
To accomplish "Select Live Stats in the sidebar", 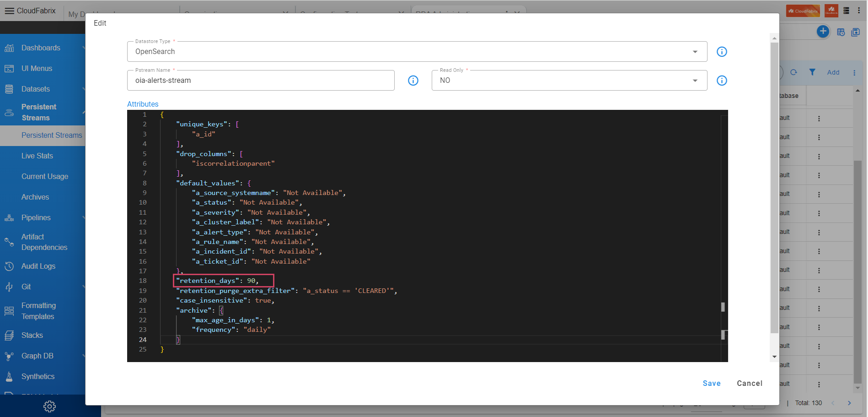I will (x=37, y=156).
